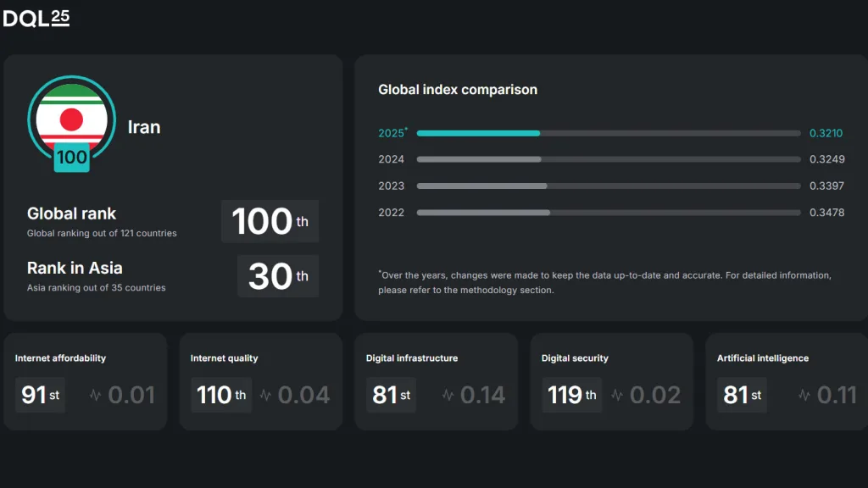Click the 2024 index progress bar
The height and width of the screenshot is (488, 868).
[608, 159]
